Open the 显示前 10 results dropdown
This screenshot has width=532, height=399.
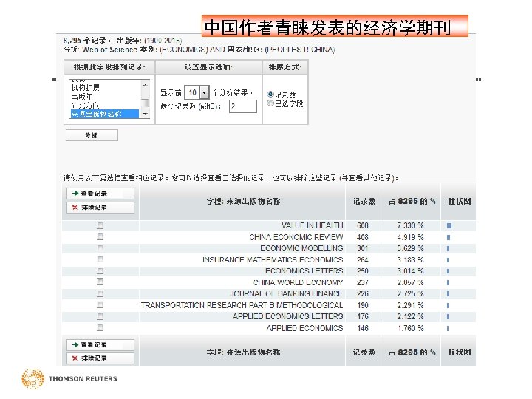coord(204,92)
